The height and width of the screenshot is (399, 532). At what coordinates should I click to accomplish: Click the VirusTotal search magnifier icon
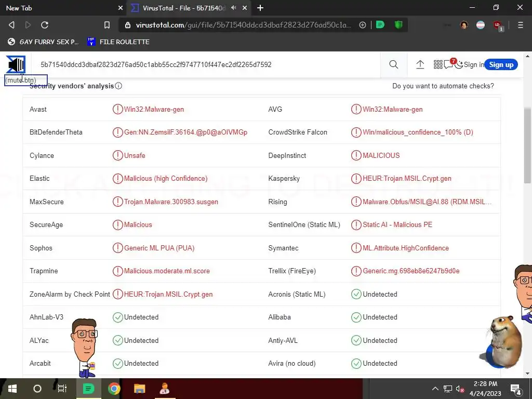pos(394,64)
